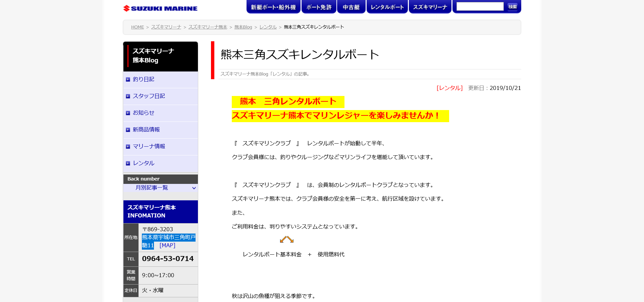Go to HOME breadcrumb link
Viewport: 644px width, 302px height.
138,27
